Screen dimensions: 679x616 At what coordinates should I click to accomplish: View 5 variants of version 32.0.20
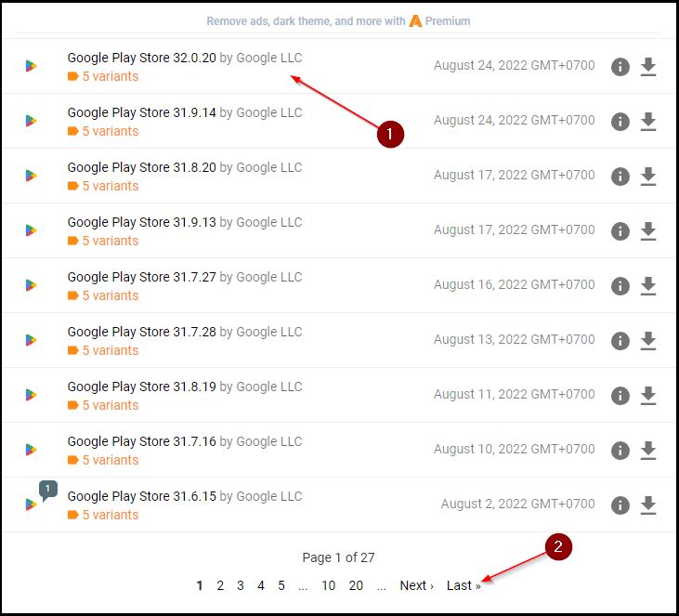(103, 76)
